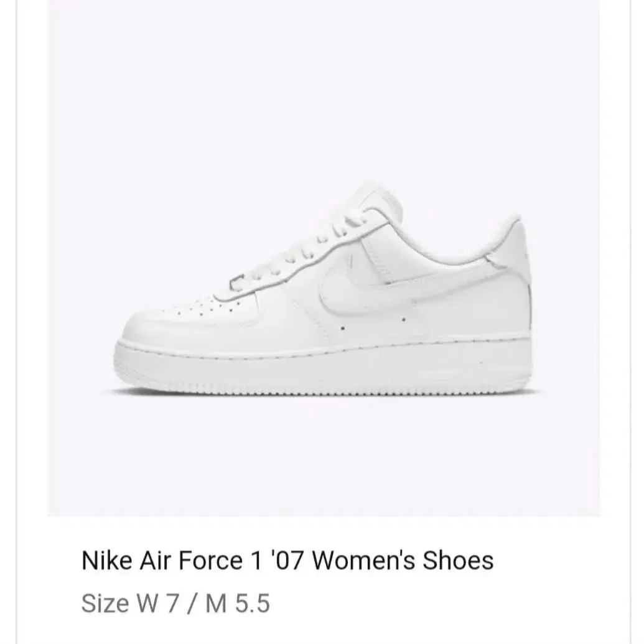Click the word "Women's" in the product title
Screen dimensions: 644x644
pyautogui.click(x=364, y=560)
